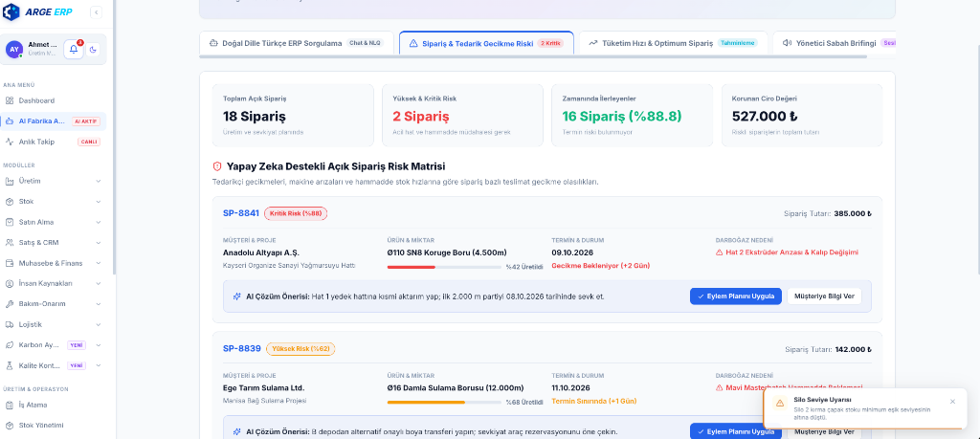Click the robot icon on ERP Sorgulama tab
This screenshot has height=439, width=980.
click(x=213, y=44)
